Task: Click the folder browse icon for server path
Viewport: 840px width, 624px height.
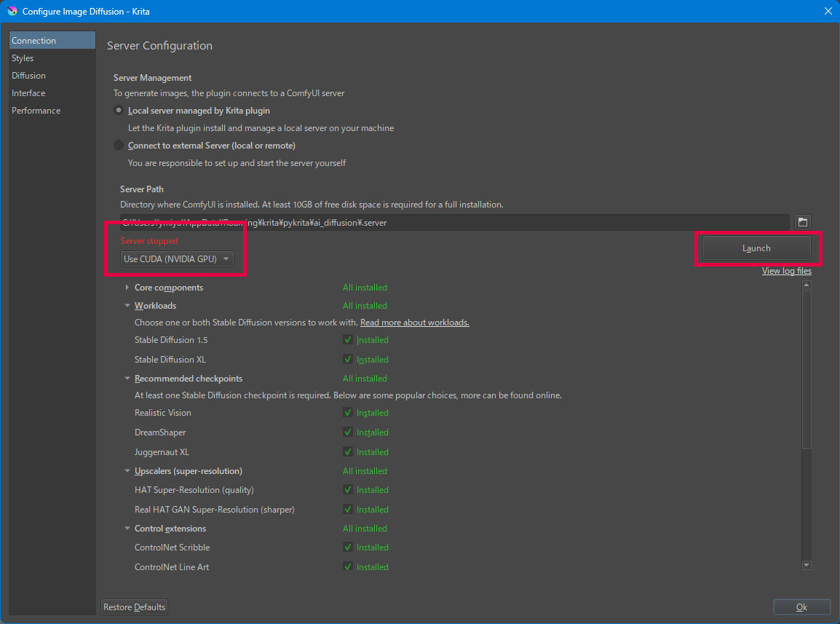Action: click(x=802, y=222)
